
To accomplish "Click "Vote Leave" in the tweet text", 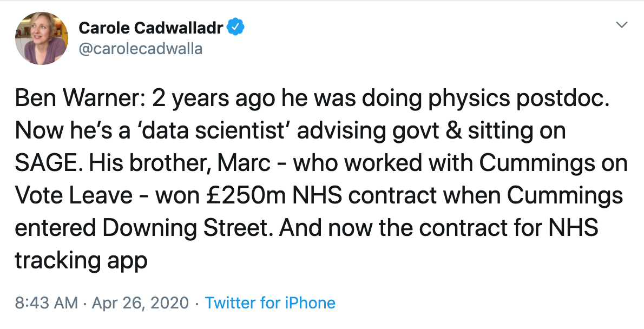I will click(x=74, y=195).
